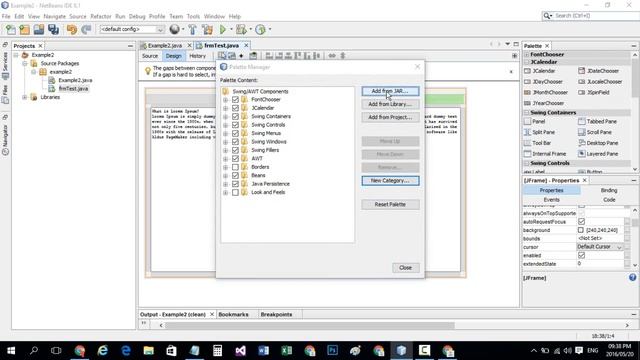The height and width of the screenshot is (360, 640).
Task: Click the Add from JAR button
Action: pos(390,91)
